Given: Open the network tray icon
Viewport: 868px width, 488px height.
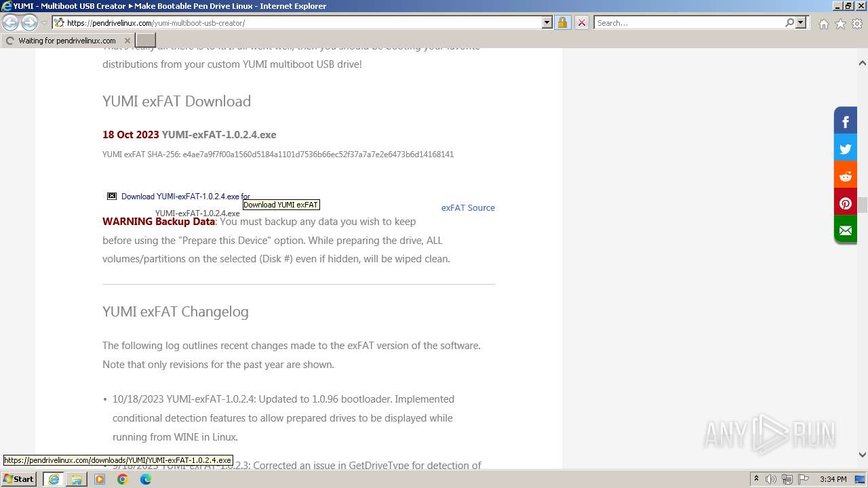Looking at the screenshot, I should coord(787,479).
